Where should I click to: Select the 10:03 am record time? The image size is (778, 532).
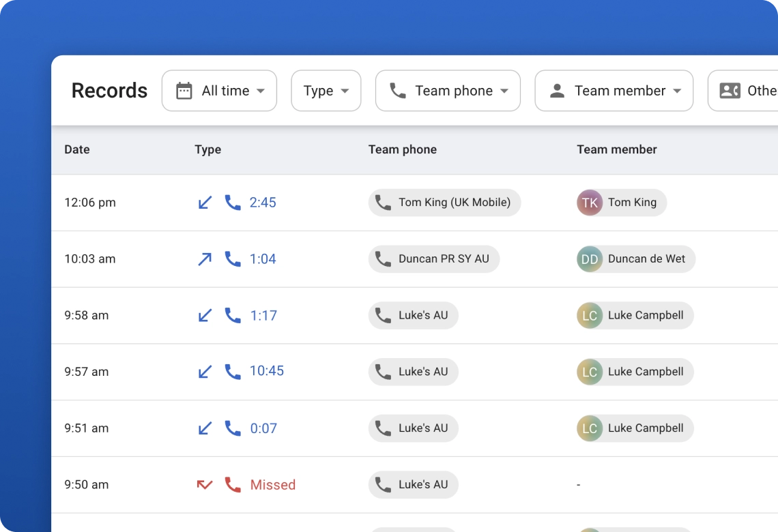click(x=90, y=258)
